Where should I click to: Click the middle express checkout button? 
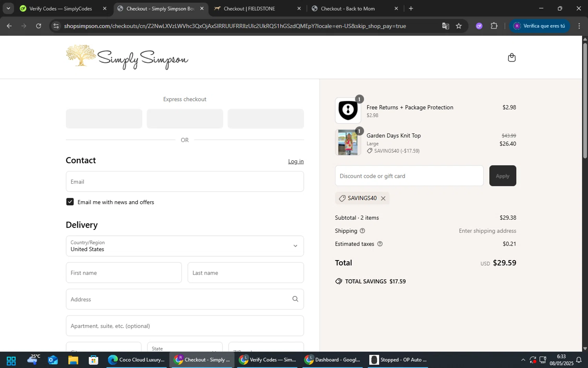185,118
